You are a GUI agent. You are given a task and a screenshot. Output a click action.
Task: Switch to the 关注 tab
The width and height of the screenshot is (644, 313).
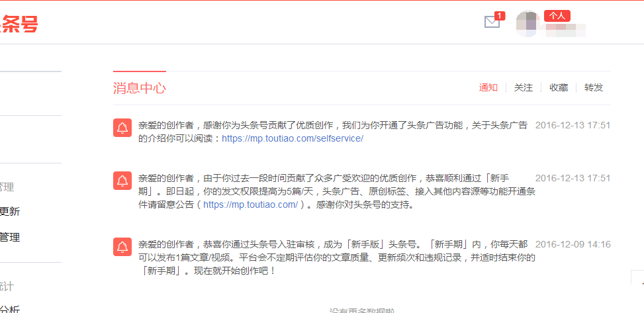click(524, 87)
